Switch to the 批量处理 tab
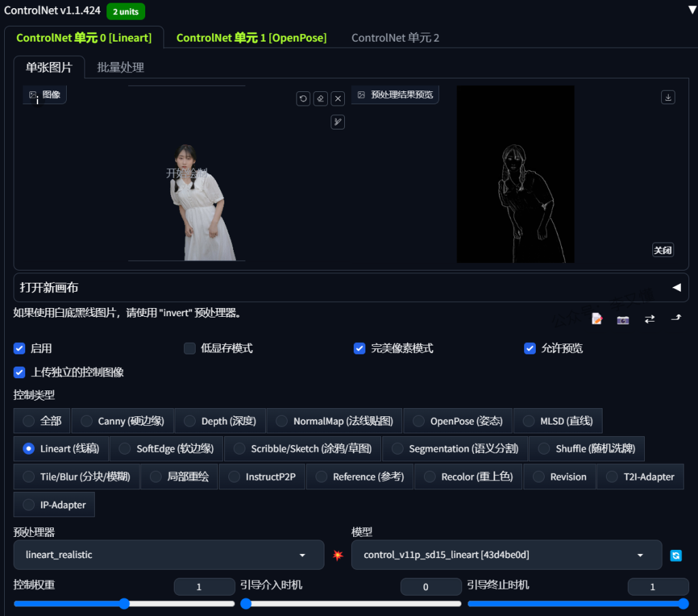The width and height of the screenshot is (698, 616). point(121,67)
